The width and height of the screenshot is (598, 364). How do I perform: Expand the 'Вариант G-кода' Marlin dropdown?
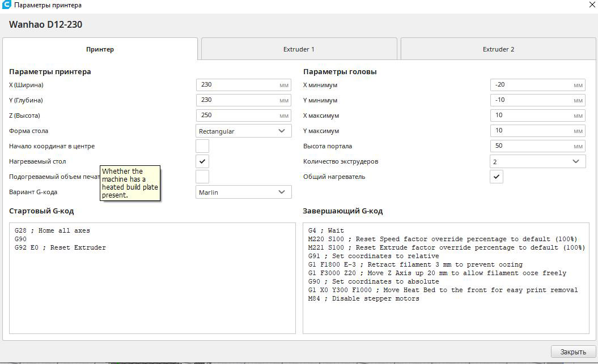click(243, 192)
